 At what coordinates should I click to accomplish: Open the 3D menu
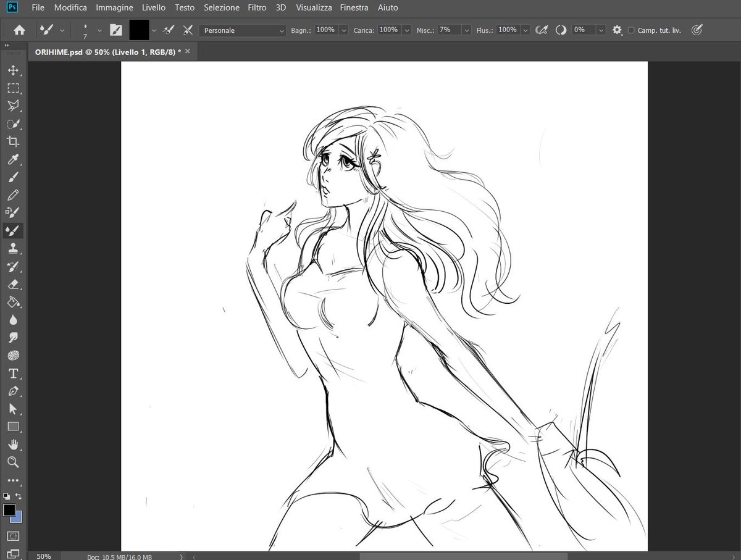(281, 8)
